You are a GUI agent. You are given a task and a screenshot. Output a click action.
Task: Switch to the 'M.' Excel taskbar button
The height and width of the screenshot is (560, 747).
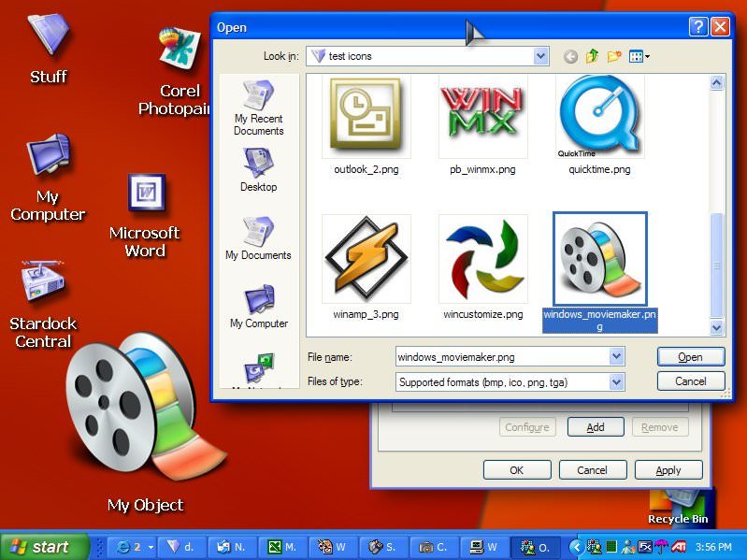(x=283, y=547)
